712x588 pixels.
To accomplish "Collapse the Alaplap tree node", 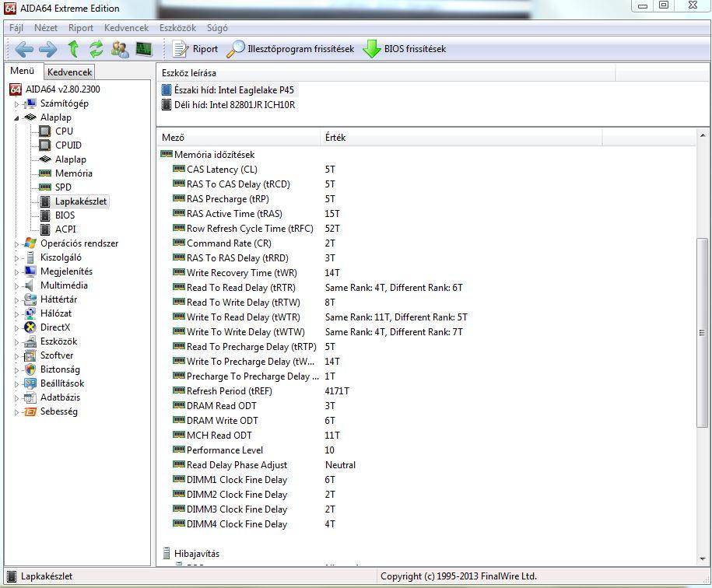I will click(x=17, y=118).
